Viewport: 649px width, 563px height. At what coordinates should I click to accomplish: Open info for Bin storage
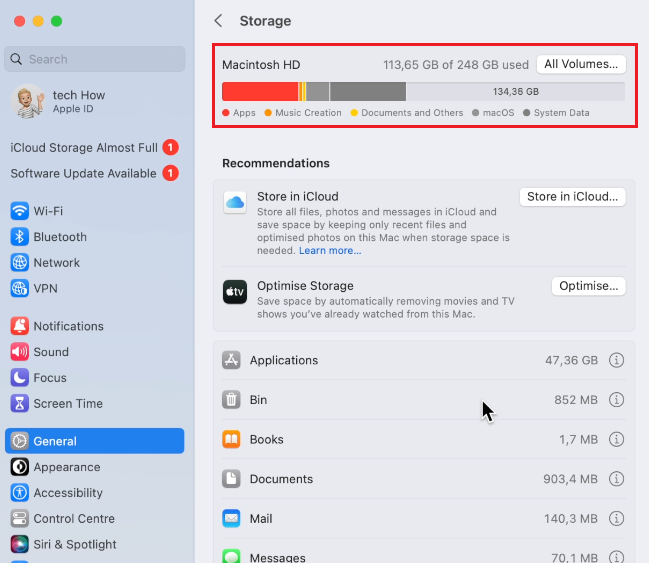[616, 399]
